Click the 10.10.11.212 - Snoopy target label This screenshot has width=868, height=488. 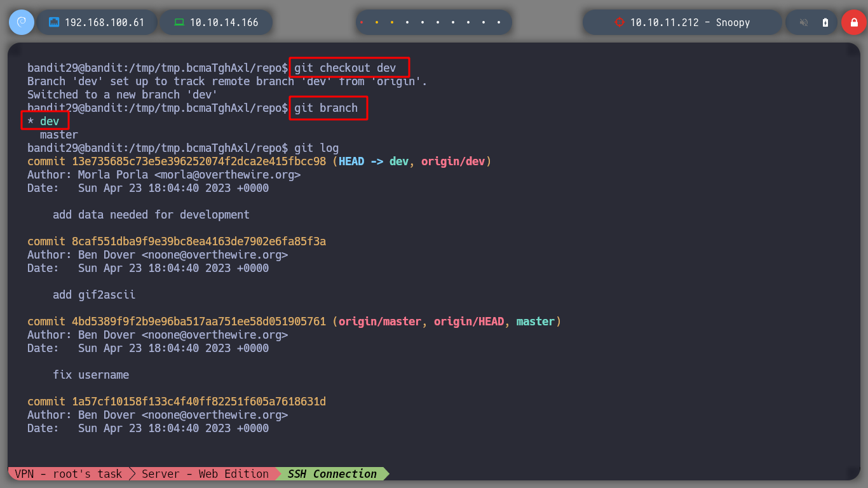(690, 22)
